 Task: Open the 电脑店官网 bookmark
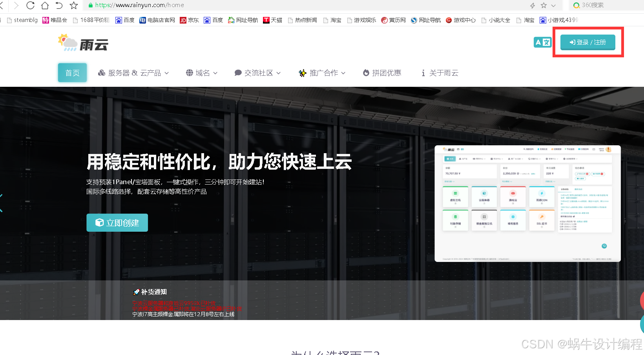pos(157,20)
